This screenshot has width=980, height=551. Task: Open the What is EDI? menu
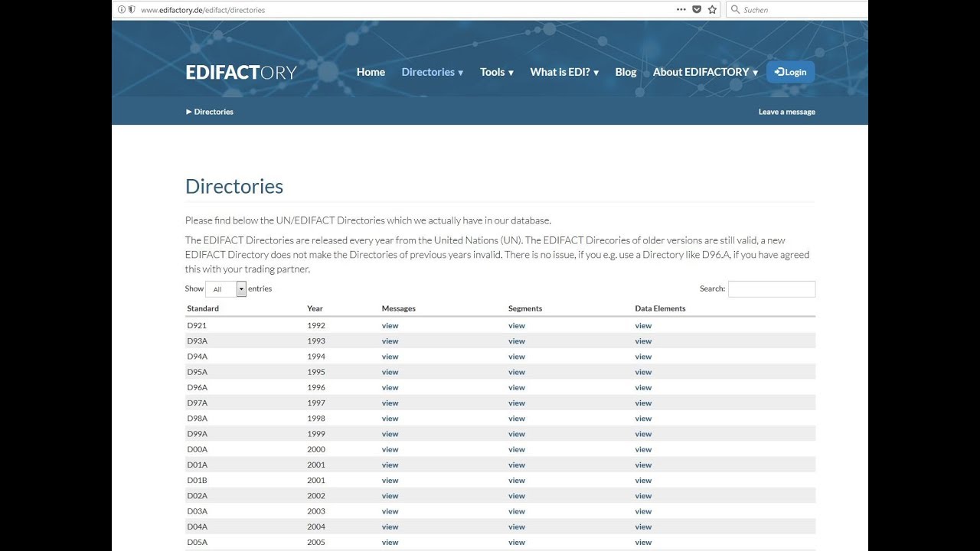pos(564,72)
